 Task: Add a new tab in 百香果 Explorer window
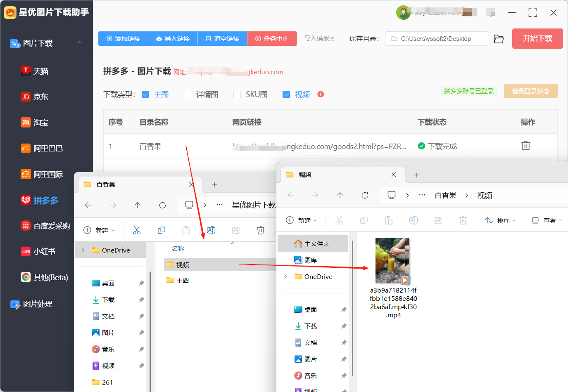(x=214, y=185)
